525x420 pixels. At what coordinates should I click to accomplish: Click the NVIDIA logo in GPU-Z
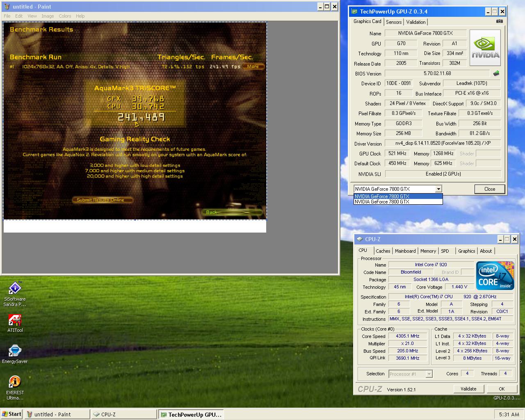pyautogui.click(x=485, y=48)
